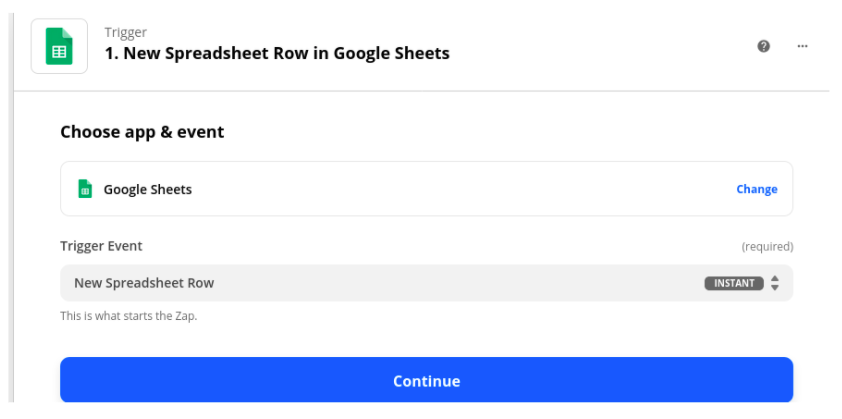Click the gray vertical bar on left edge
842x419 pixels.
pos(12,210)
